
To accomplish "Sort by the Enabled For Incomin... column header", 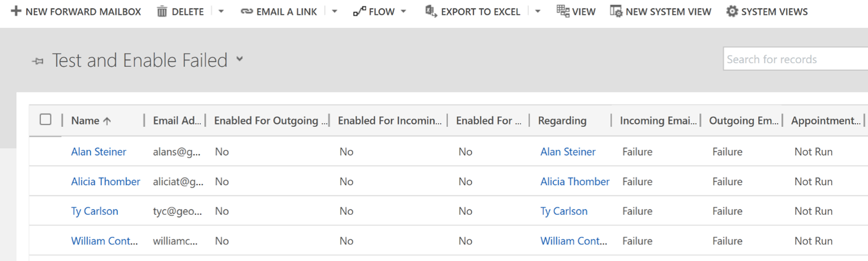I will [390, 120].
